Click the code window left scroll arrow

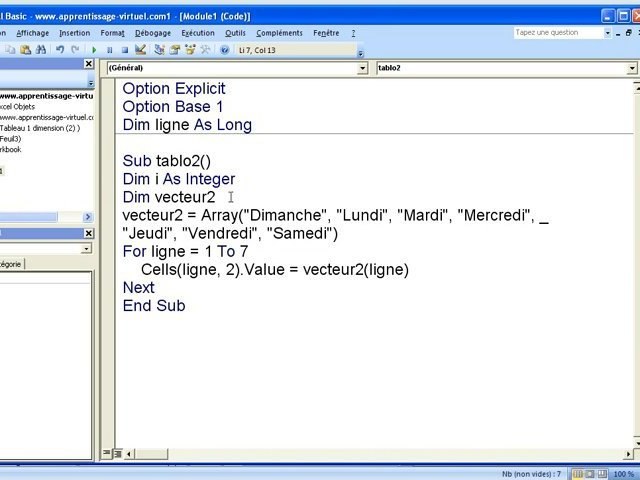(x=129, y=453)
